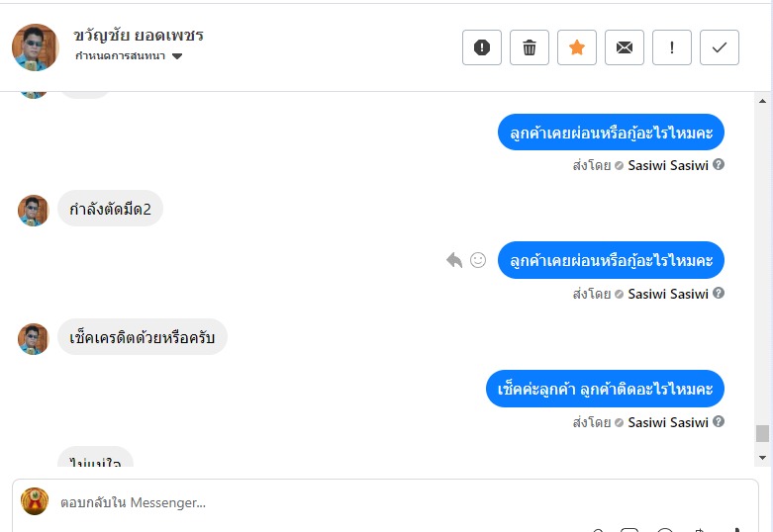Viewport: 773px width, 532px height.
Task: Mark conversation done with checkmark button
Action: coord(720,47)
